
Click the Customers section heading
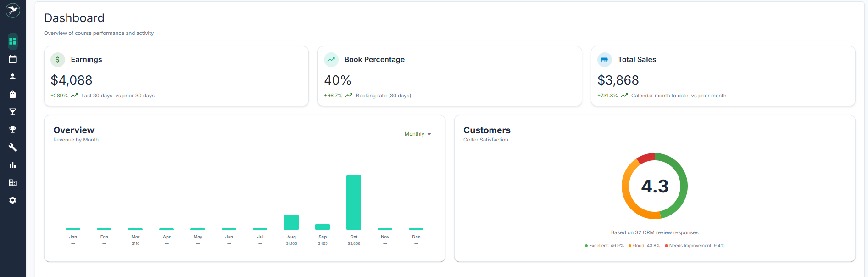click(487, 130)
